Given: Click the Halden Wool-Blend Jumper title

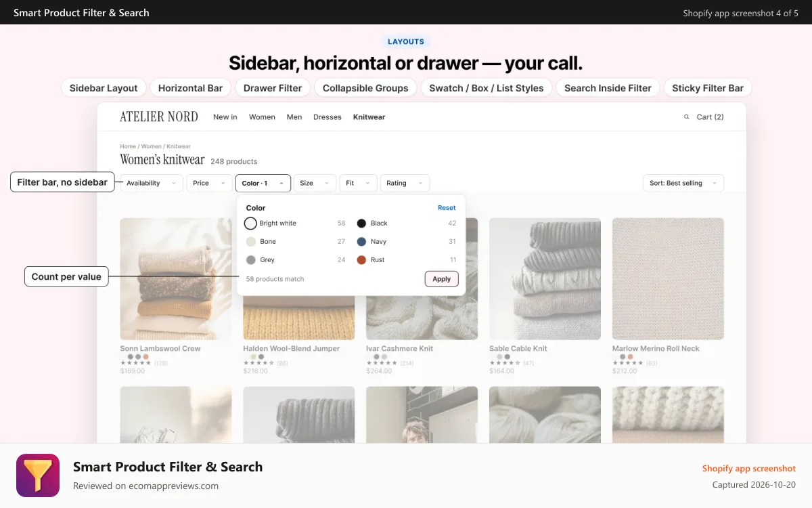Looking at the screenshot, I should pyautogui.click(x=292, y=348).
